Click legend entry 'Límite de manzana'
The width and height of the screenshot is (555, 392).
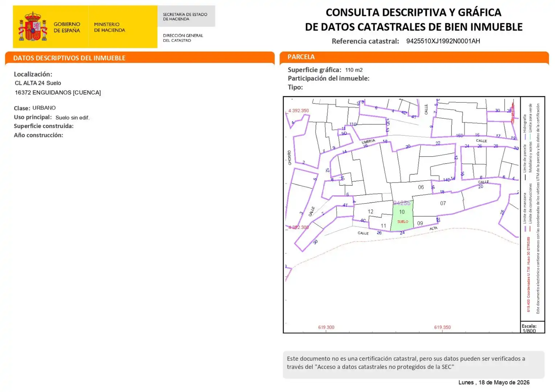[525, 212]
